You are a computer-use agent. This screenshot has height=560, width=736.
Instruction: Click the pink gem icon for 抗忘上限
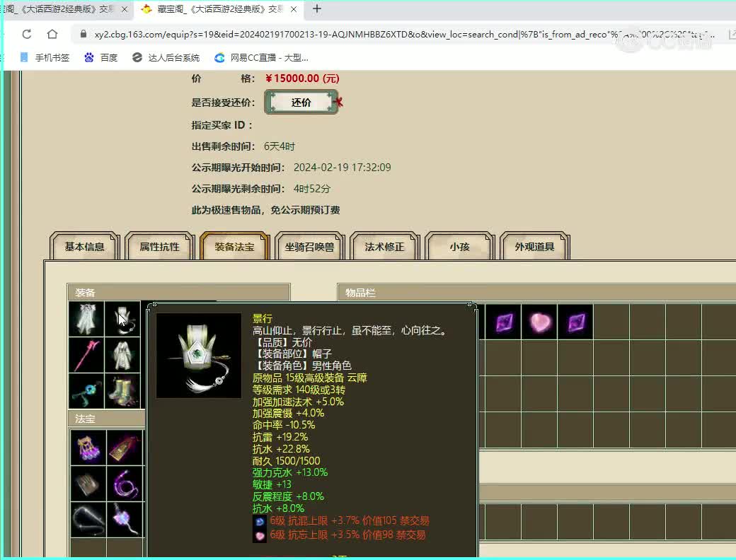coord(260,535)
